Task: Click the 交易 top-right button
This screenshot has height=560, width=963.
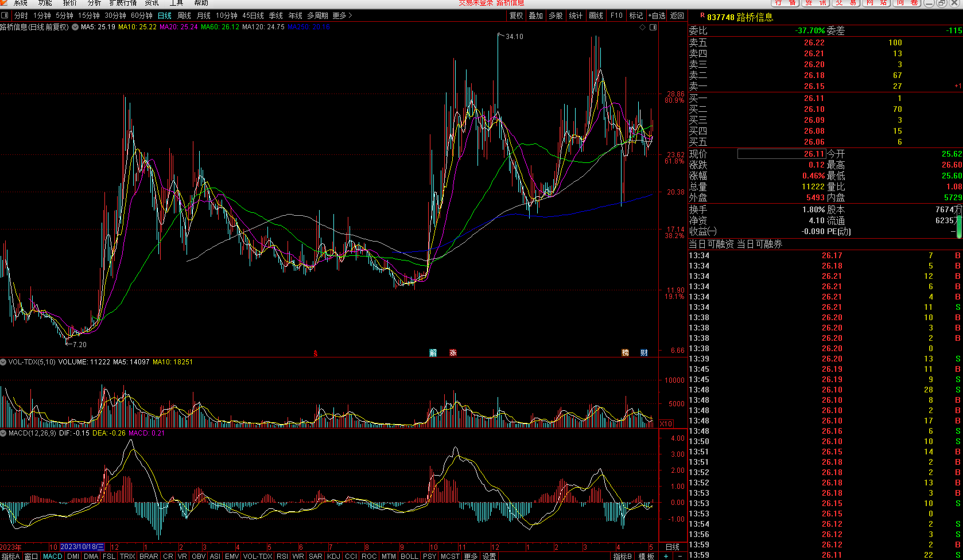Action: click(x=846, y=3)
